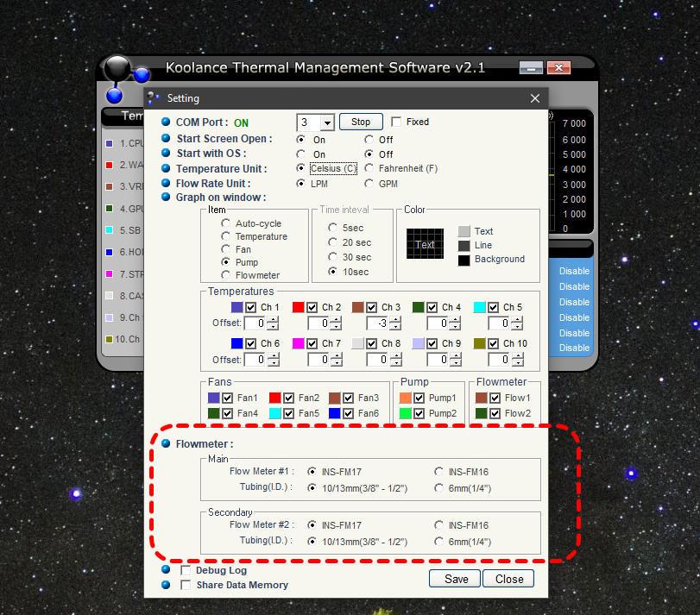The height and width of the screenshot is (615, 700).
Task: Open Ch 7 magenta color swatch
Action: click(299, 343)
